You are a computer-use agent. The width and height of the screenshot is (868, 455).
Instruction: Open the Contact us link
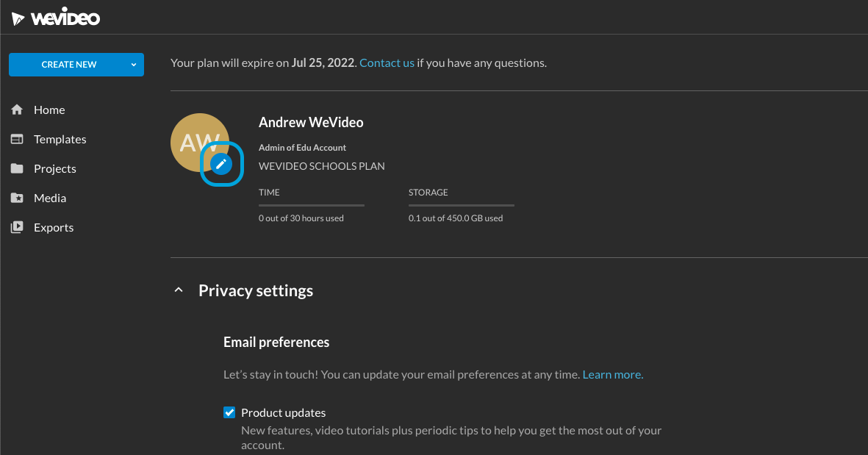click(x=387, y=63)
